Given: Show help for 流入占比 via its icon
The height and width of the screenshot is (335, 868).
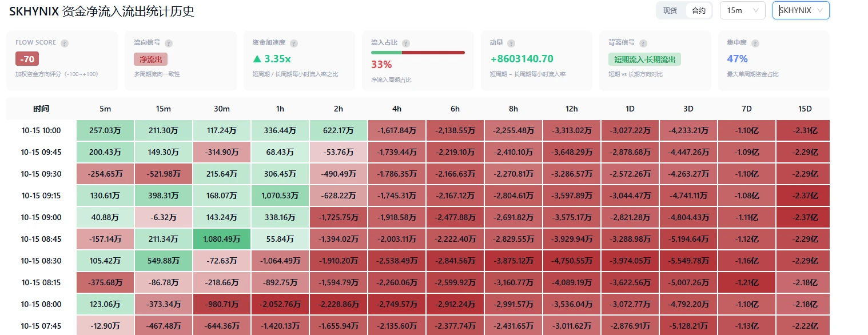Looking at the screenshot, I should [x=406, y=43].
